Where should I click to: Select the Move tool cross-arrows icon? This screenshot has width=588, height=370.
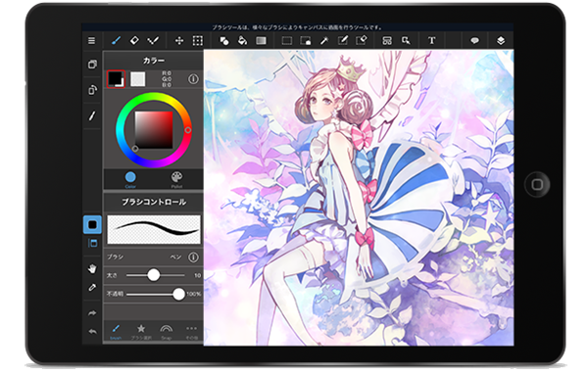pyautogui.click(x=179, y=40)
